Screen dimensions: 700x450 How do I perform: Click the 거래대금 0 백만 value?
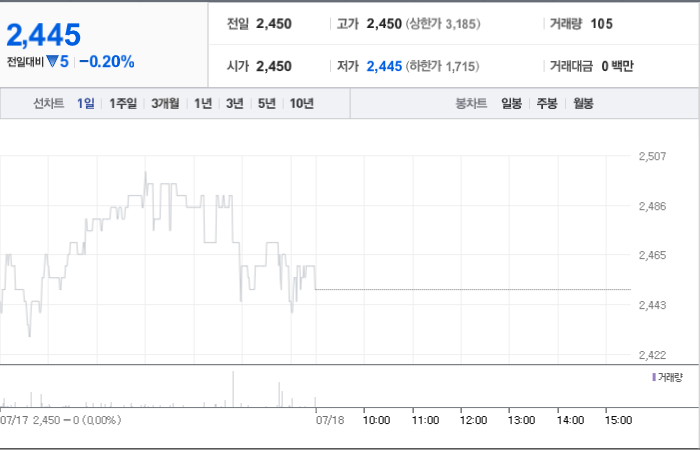pos(617,66)
